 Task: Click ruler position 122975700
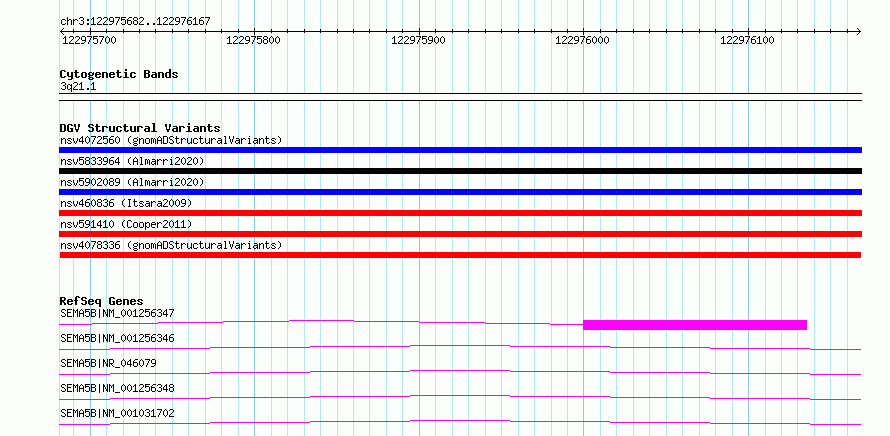click(x=87, y=41)
